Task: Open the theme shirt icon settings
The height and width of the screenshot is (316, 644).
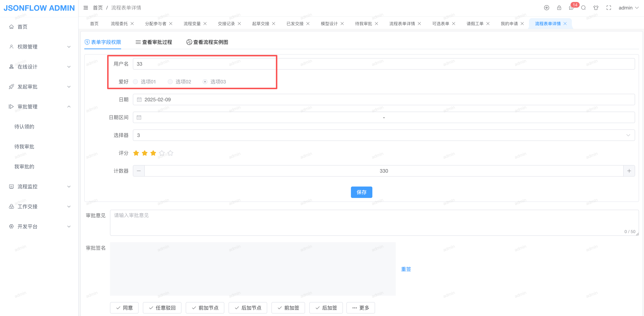Action: tap(596, 8)
